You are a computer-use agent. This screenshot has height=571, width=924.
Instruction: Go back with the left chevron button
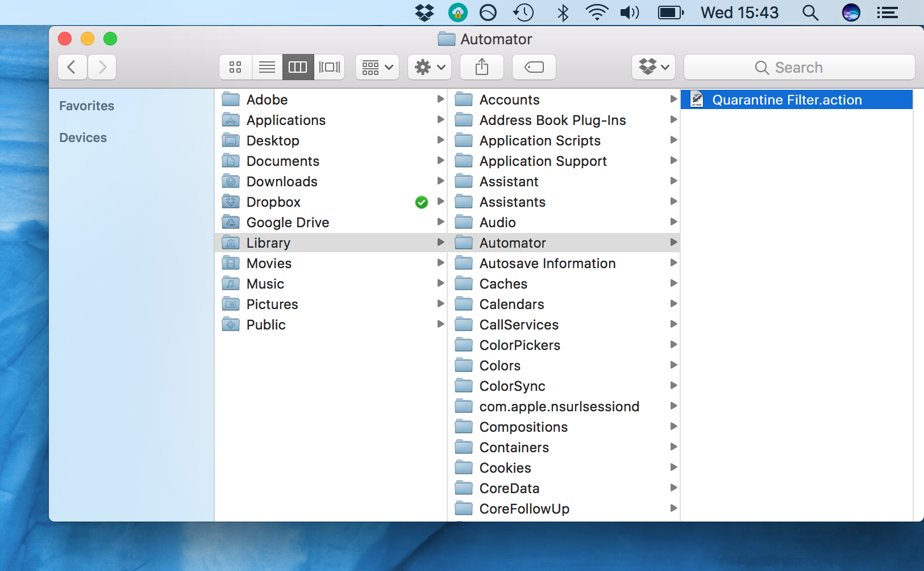point(72,67)
